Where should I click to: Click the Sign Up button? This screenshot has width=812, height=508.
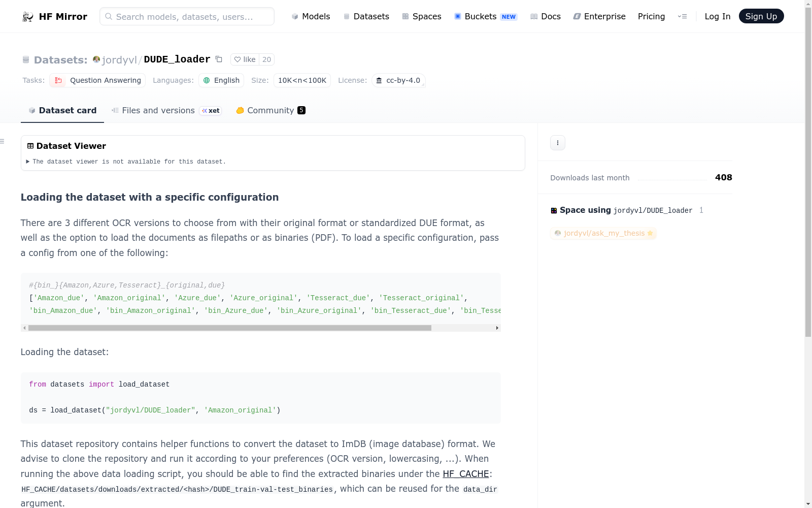pos(761,16)
